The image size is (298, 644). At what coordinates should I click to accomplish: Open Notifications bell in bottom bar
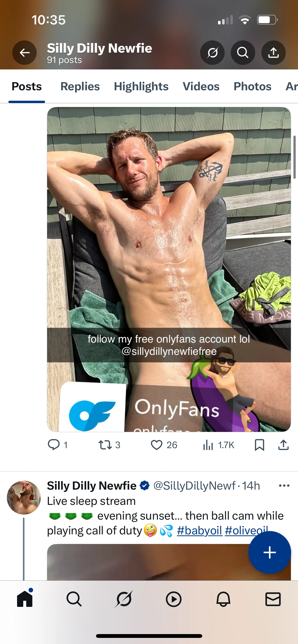click(x=223, y=599)
